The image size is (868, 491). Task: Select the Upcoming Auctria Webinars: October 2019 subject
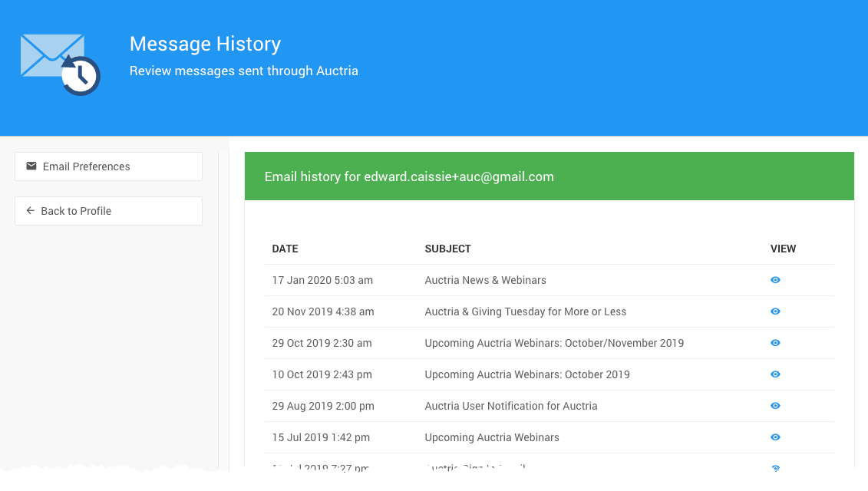(526, 374)
